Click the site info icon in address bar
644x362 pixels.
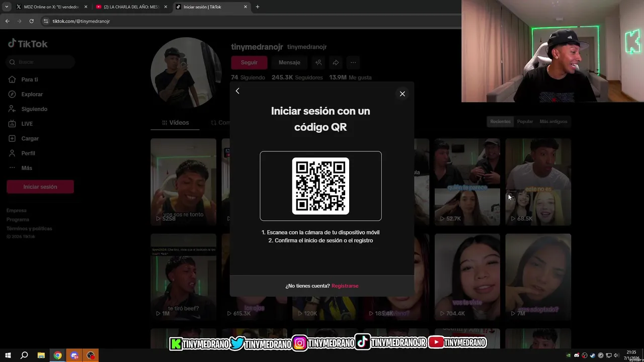click(46, 21)
